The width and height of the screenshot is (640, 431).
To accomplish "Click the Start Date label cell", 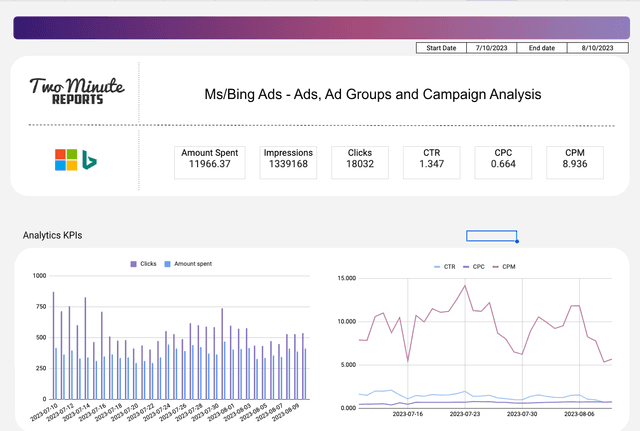I will pyautogui.click(x=441, y=48).
